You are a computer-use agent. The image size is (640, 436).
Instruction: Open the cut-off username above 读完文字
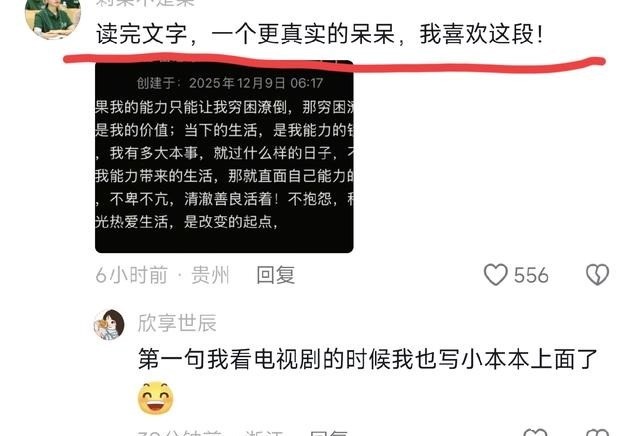(x=146, y=3)
